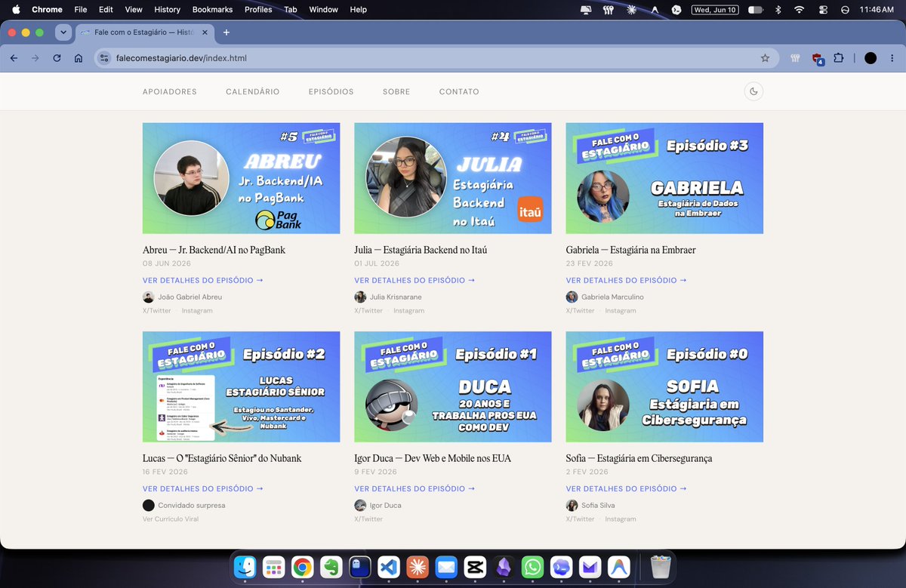Open the Gabriela Embraer episode thumbnail
The width and height of the screenshot is (906, 588).
(664, 178)
